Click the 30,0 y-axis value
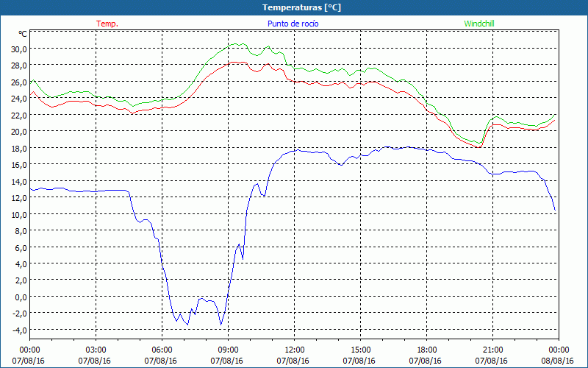Image resolution: width=588 pixels, height=368 pixels. click(x=19, y=49)
